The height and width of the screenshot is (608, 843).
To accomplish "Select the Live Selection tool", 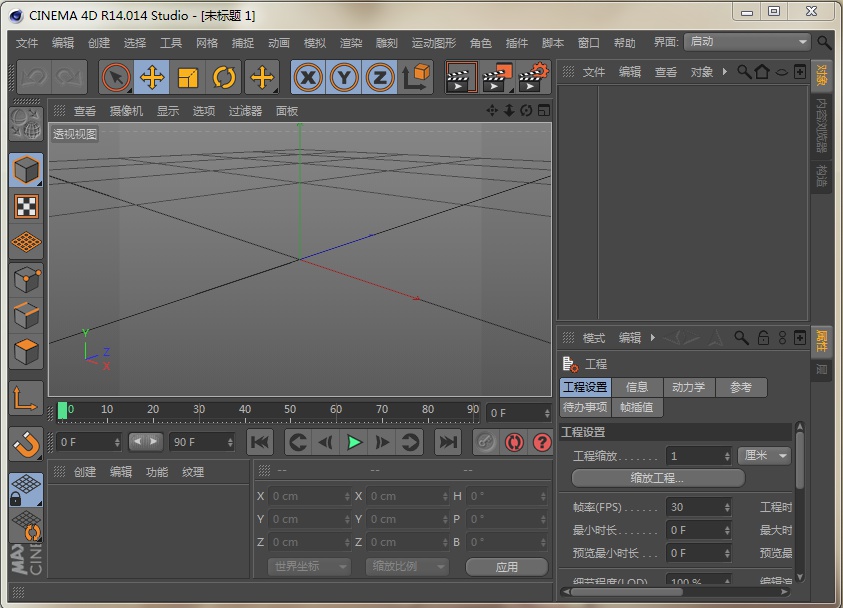I will pyautogui.click(x=116, y=77).
